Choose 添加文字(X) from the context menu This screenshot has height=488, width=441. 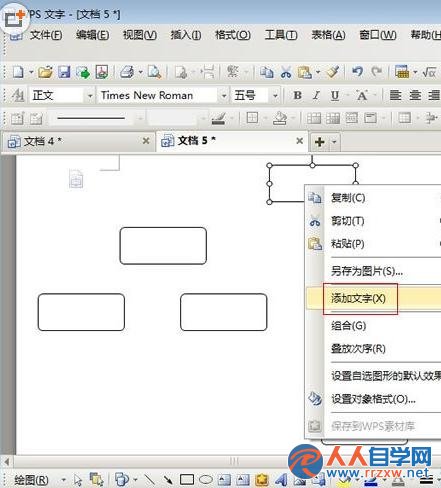[x=373, y=298]
